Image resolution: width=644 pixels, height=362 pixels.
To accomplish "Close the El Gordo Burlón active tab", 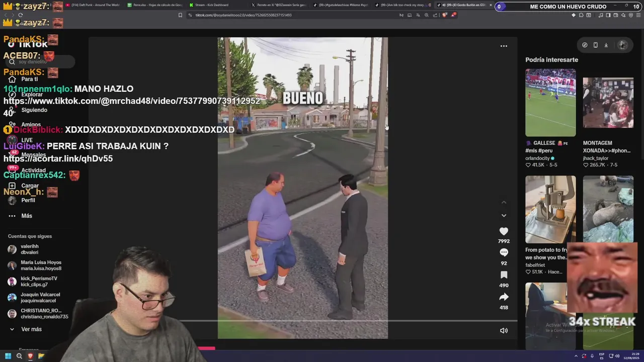I will tap(491, 5).
